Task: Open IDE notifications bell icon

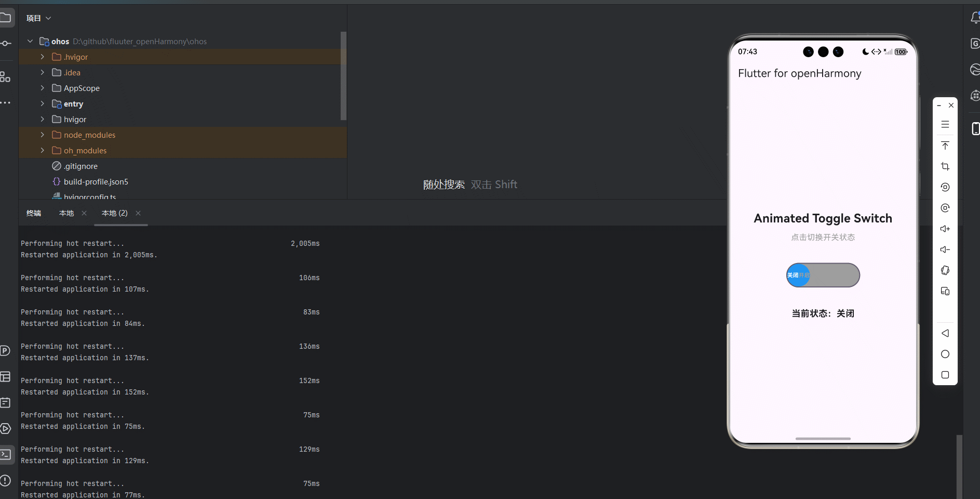Action: click(x=975, y=18)
